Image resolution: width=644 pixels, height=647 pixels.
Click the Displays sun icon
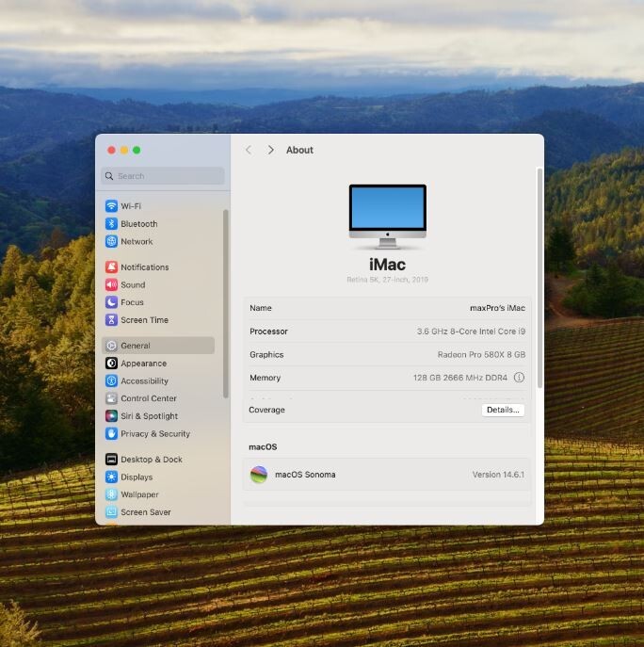[x=111, y=477]
